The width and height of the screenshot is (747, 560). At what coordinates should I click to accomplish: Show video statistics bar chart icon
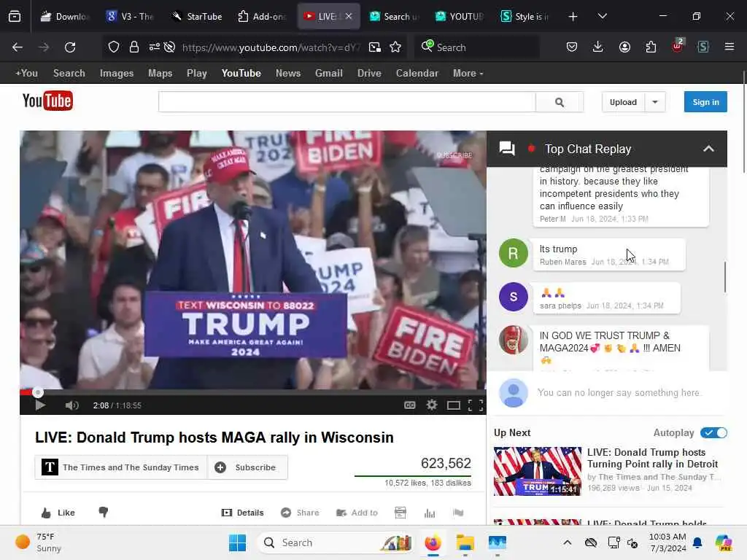[x=430, y=513]
